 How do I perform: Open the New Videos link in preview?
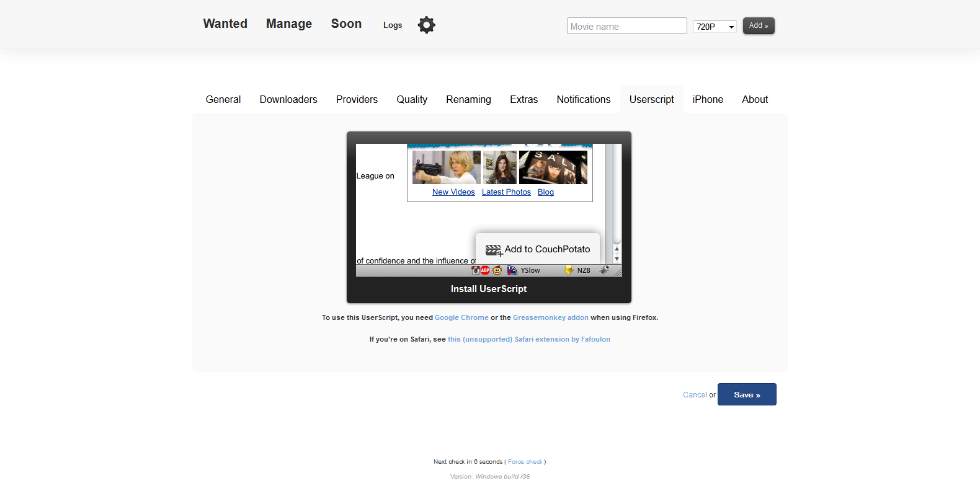(453, 192)
